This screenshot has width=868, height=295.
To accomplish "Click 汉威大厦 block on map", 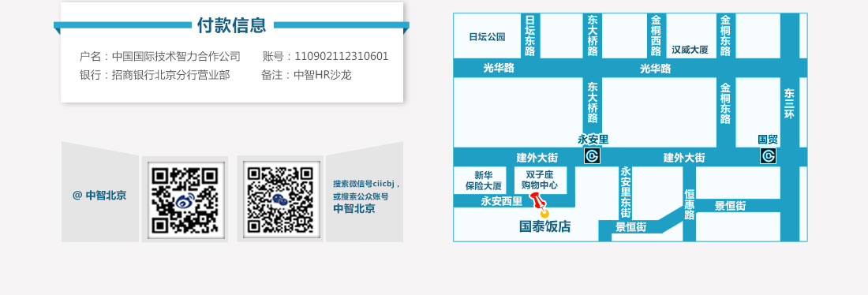I will tap(690, 50).
